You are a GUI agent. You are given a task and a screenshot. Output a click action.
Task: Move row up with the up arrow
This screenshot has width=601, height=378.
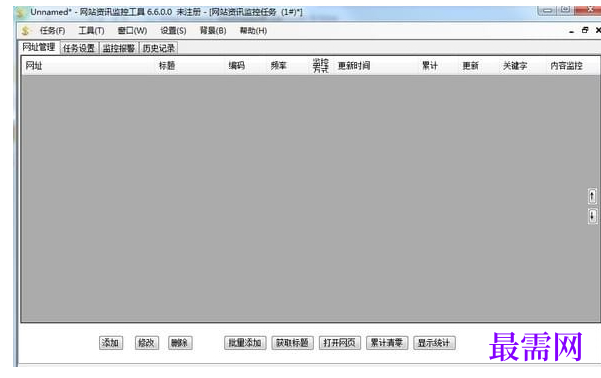pos(592,196)
